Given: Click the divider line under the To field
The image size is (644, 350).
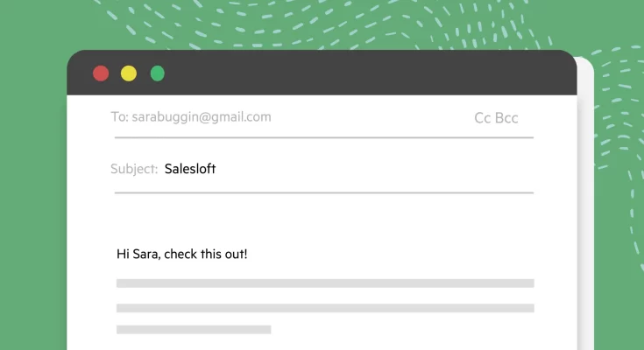Looking at the screenshot, I should tap(324, 137).
